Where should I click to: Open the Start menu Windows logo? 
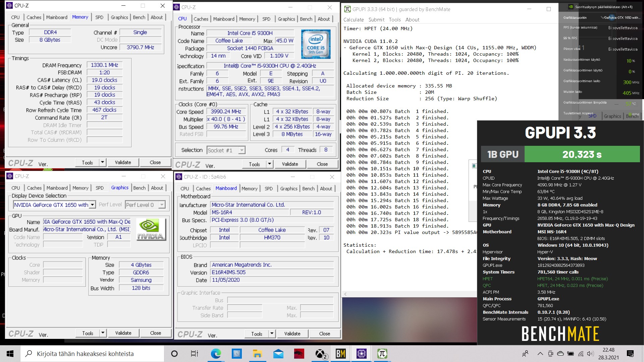pos(10,354)
